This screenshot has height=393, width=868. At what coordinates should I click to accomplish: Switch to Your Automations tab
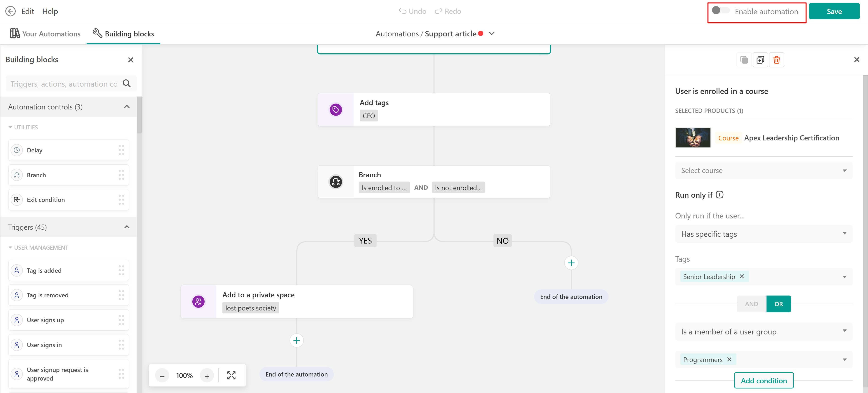coord(45,34)
